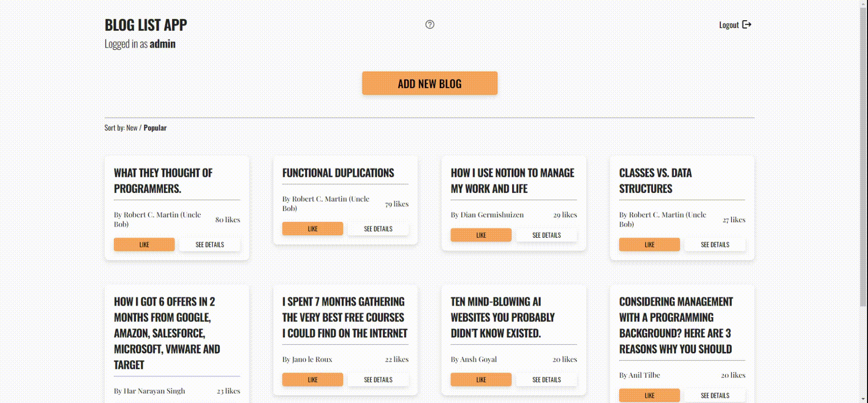Like the Functional Duplications blog
This screenshot has height=403, width=868.
click(x=312, y=228)
